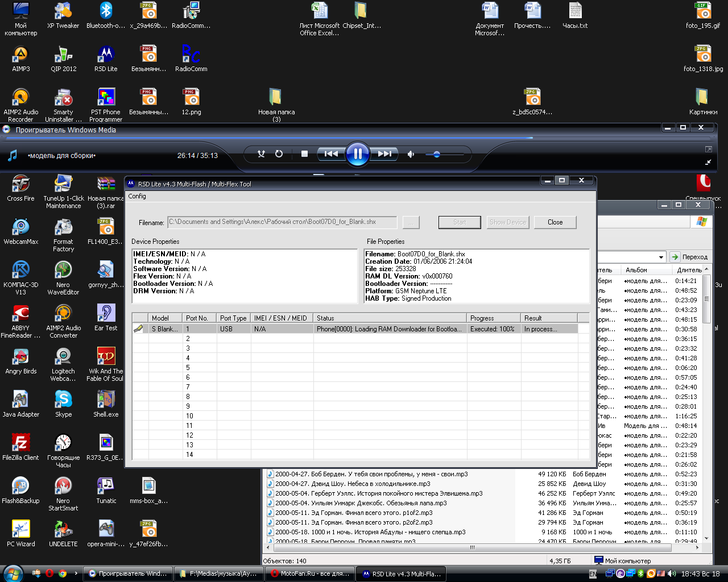The width and height of the screenshot is (728, 582).
Task: Open FileZilla Client desktop icon
Action: tap(21, 447)
